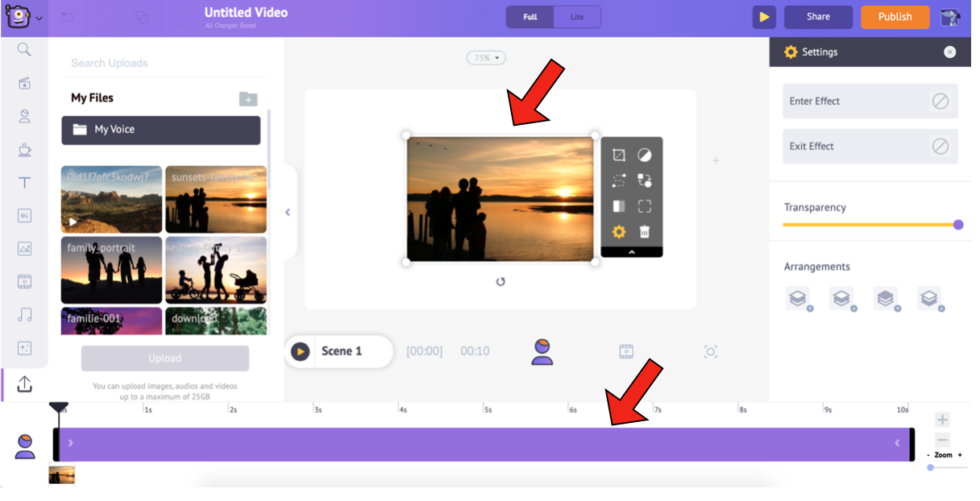The width and height of the screenshot is (980, 501).
Task: Create new folder in My Files
Action: click(x=247, y=99)
